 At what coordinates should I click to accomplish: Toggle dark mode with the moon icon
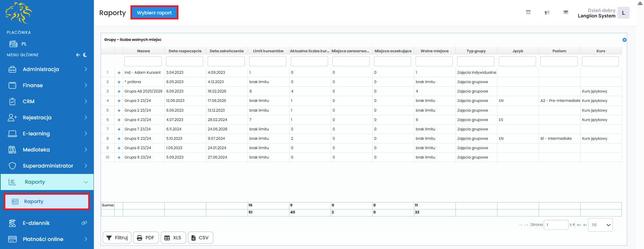[85, 55]
